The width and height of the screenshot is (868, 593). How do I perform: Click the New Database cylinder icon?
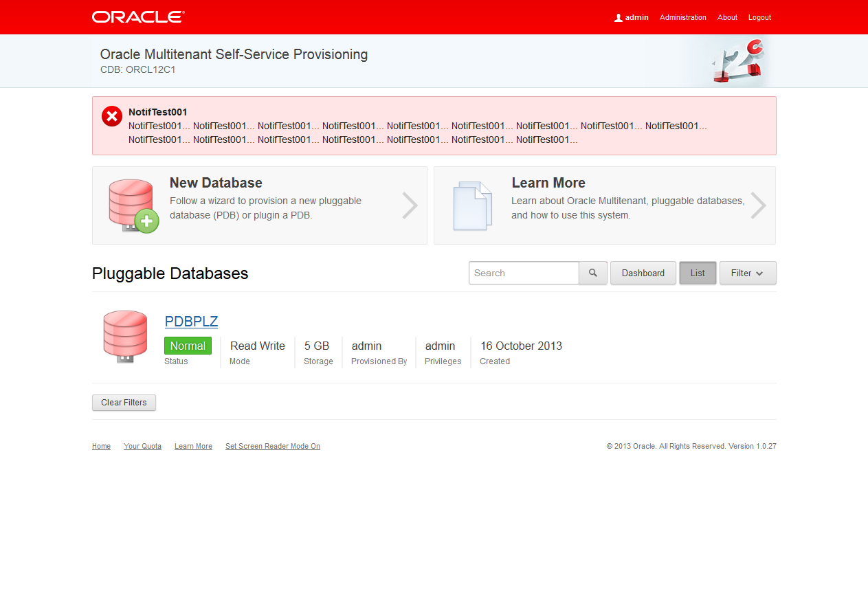click(133, 205)
